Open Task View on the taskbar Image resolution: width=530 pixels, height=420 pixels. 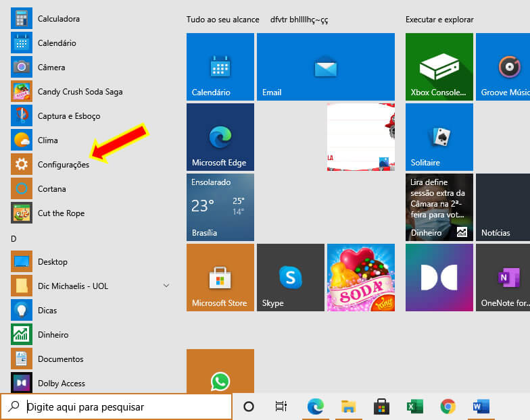281,406
